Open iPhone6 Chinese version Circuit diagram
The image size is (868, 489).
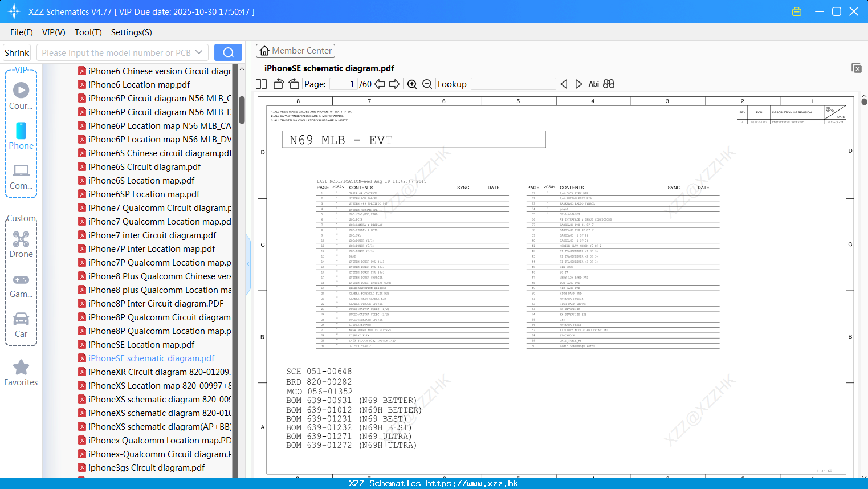point(154,71)
